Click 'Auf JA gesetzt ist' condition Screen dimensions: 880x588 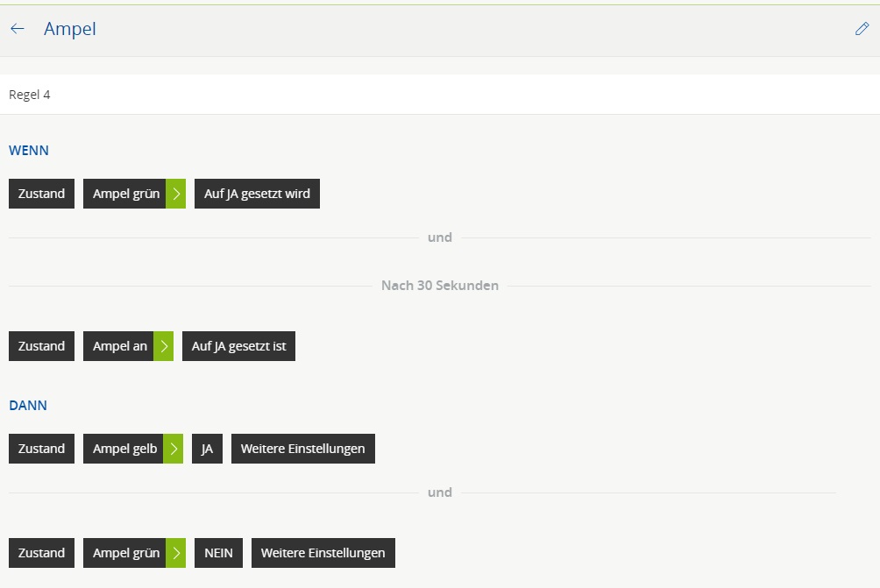238,346
